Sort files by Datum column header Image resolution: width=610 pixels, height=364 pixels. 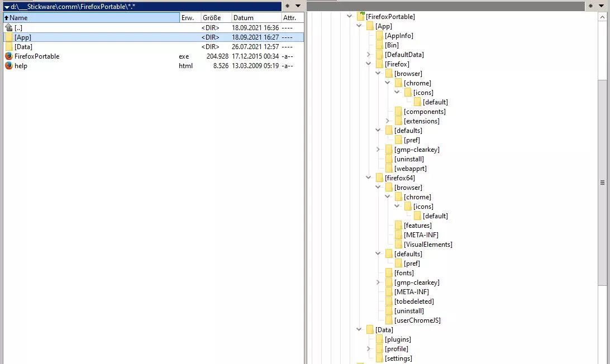tap(256, 17)
